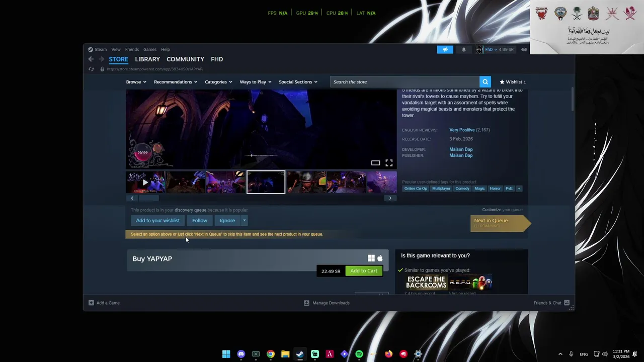Viewport: 644px width, 362px height.
Task: Open File Explorer from the taskbar
Action: click(285, 354)
